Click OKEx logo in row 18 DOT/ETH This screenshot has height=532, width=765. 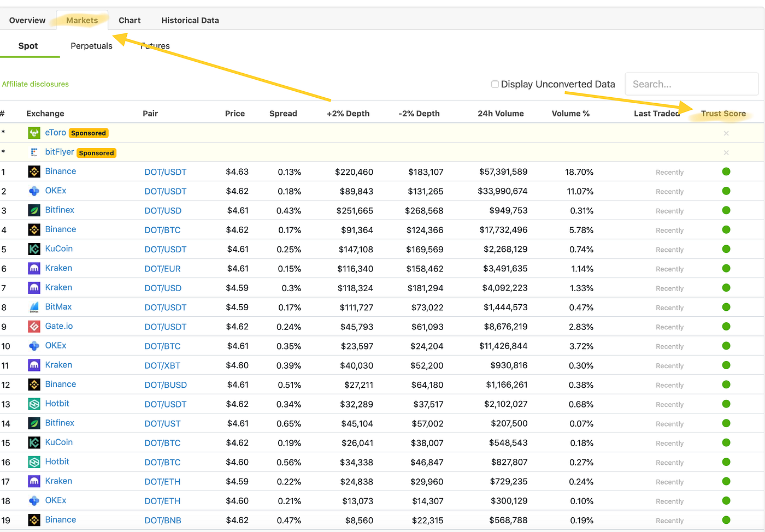(34, 501)
